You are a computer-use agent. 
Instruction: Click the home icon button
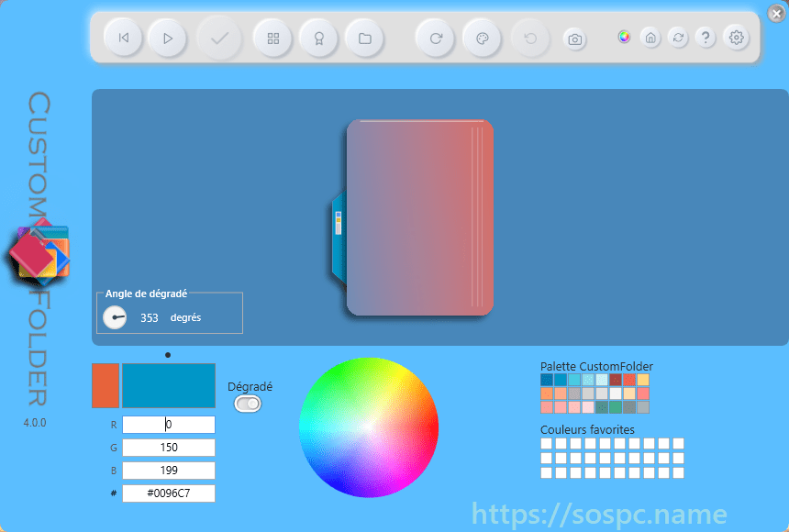click(x=650, y=38)
